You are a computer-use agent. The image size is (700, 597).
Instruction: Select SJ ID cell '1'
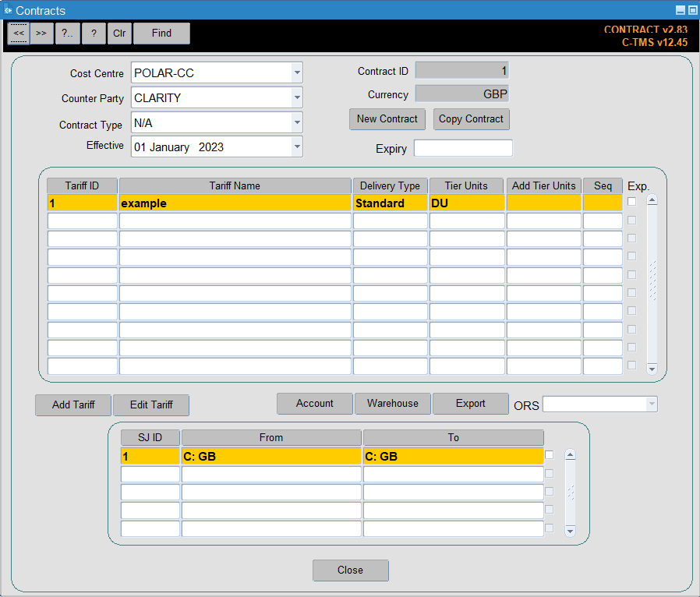[150, 456]
